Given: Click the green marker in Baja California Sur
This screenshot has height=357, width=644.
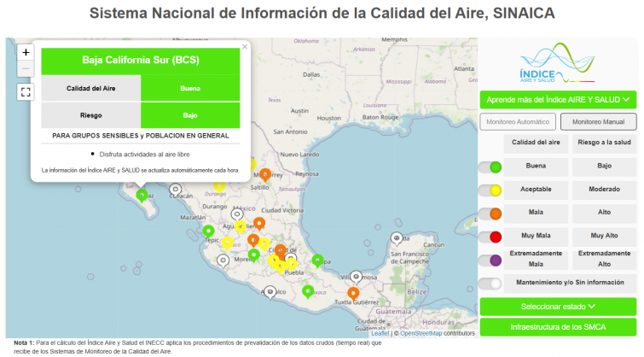Looking at the screenshot, I should pos(142,196).
